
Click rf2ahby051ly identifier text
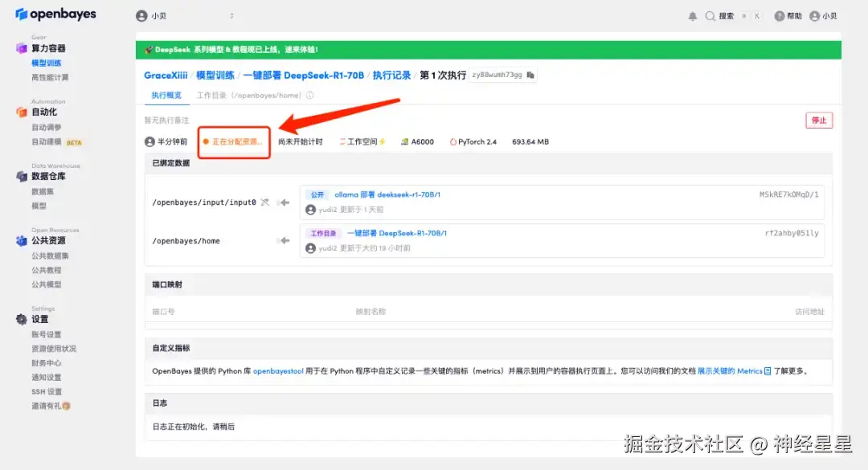click(x=792, y=234)
